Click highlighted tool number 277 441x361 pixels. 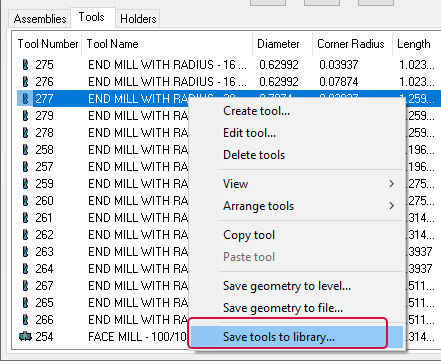pyautogui.click(x=44, y=99)
